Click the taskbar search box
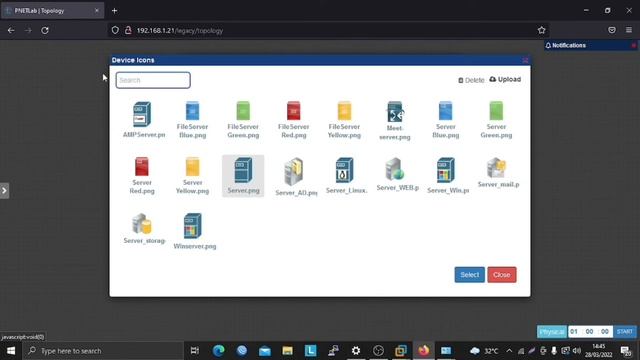640x360 pixels. click(x=103, y=351)
